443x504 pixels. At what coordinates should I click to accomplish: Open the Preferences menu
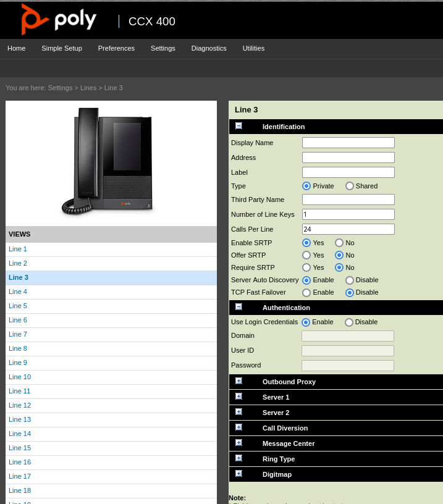pyautogui.click(x=116, y=48)
